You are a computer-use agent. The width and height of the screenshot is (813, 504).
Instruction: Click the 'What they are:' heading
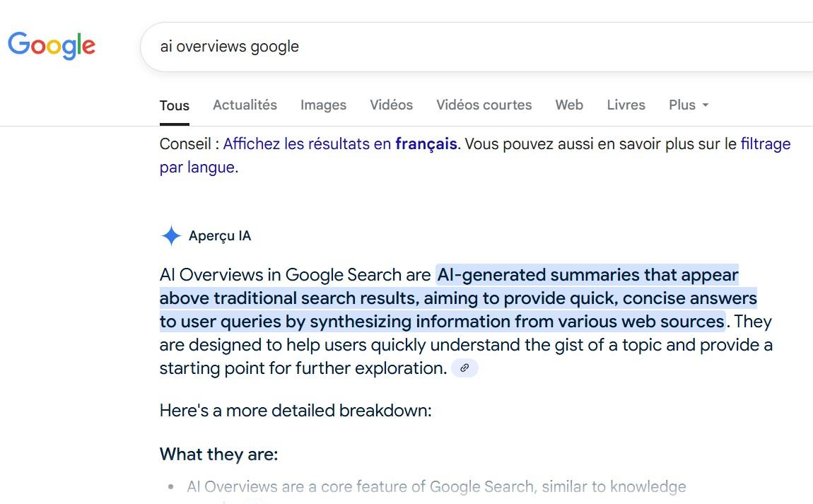pos(218,455)
